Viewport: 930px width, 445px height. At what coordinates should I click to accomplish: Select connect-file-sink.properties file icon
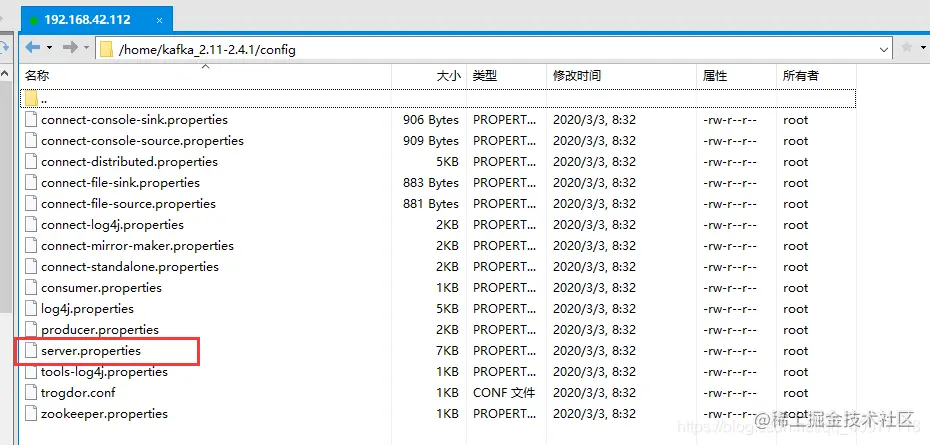click(31, 183)
